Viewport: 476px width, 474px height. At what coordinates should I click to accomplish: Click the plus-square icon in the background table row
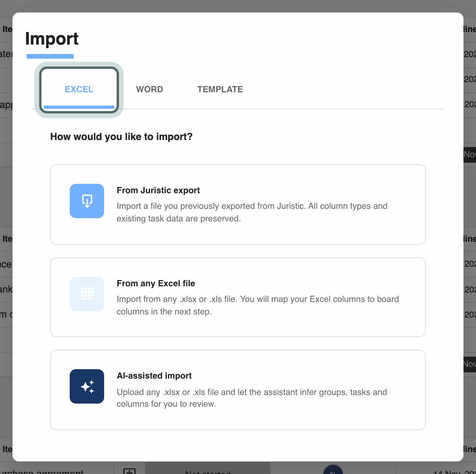pyautogui.click(x=130, y=471)
